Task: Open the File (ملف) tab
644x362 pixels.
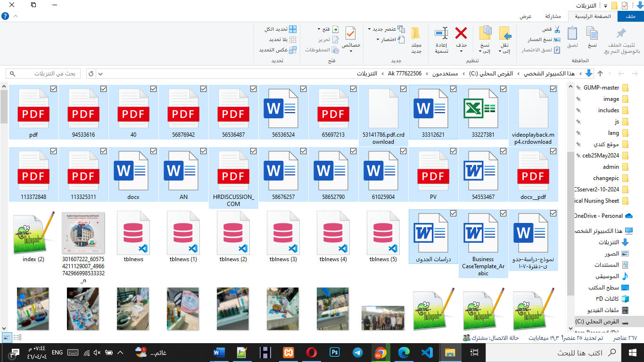Action: pos(630,16)
